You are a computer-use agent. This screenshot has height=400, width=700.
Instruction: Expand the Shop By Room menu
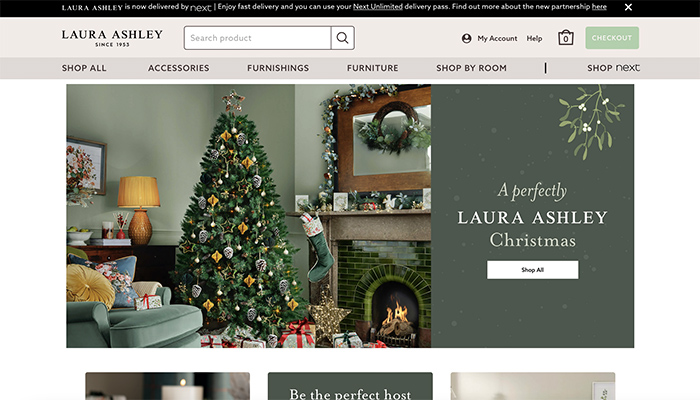click(x=471, y=68)
